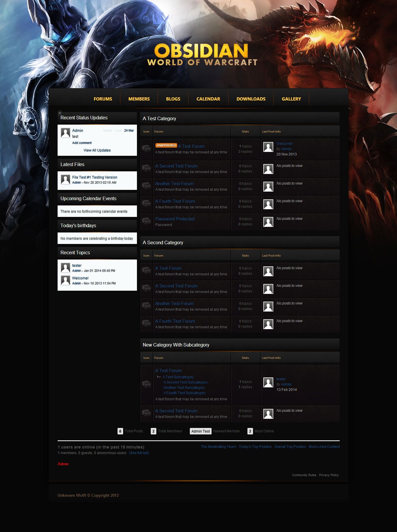
Task: Open A Second Test Subcategory link
Action: tap(186, 382)
